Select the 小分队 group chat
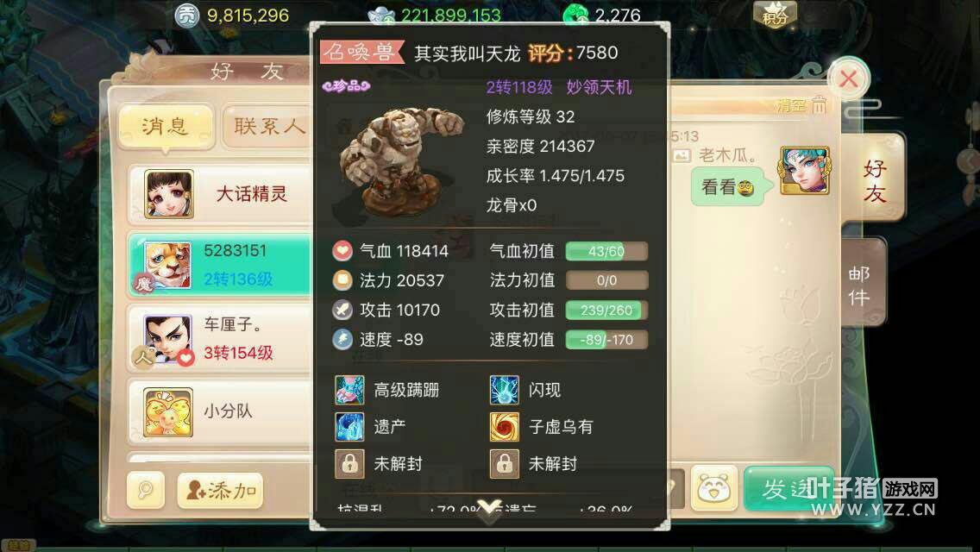This screenshot has width=980, height=552. pyautogui.click(x=219, y=411)
